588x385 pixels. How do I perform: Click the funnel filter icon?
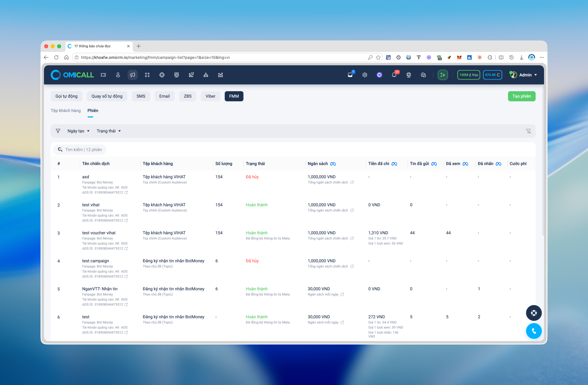click(x=58, y=131)
